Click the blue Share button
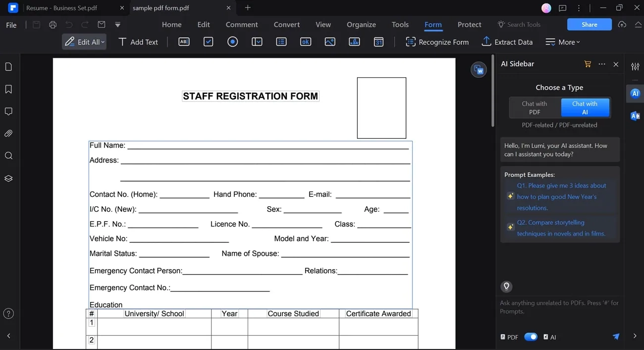The image size is (644, 350). click(x=590, y=24)
